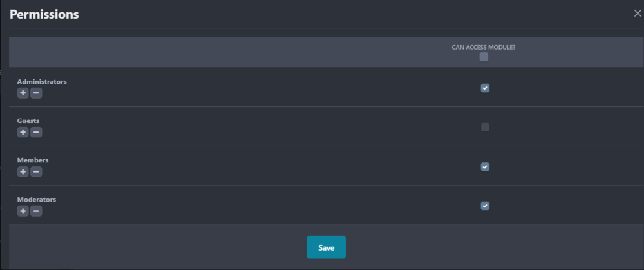This screenshot has width=644, height=270.
Task: Click the minus icon under Guests
Action: [x=37, y=133]
